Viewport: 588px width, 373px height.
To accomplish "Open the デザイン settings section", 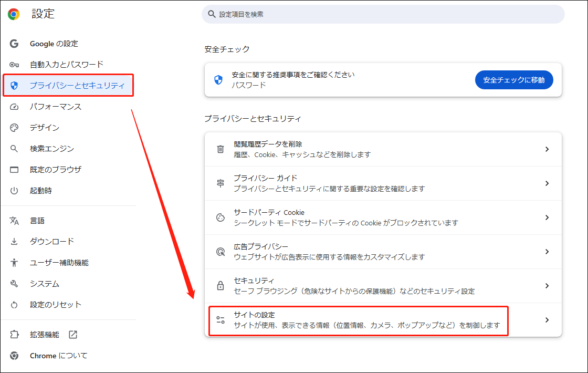I will click(x=44, y=128).
